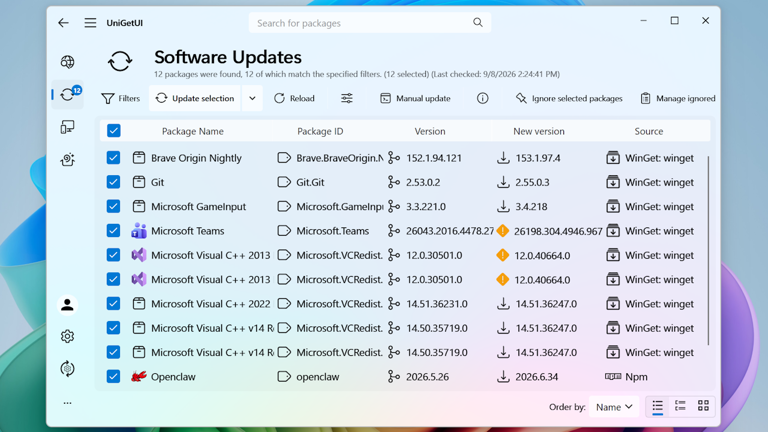Click warning icon beside 26198.304.4946.967
The image size is (768, 432).
[503, 231]
